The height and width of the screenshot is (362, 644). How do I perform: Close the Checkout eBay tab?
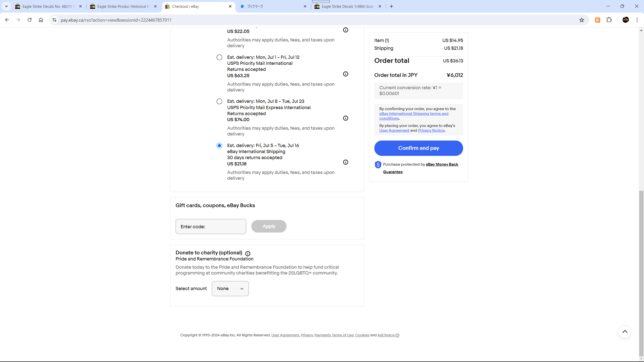pos(230,6)
